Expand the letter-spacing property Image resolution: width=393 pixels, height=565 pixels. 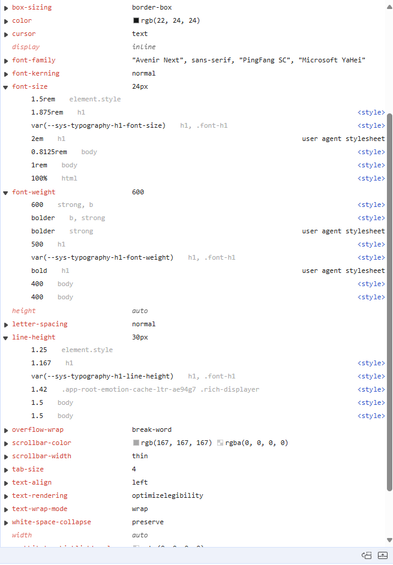click(x=6, y=324)
